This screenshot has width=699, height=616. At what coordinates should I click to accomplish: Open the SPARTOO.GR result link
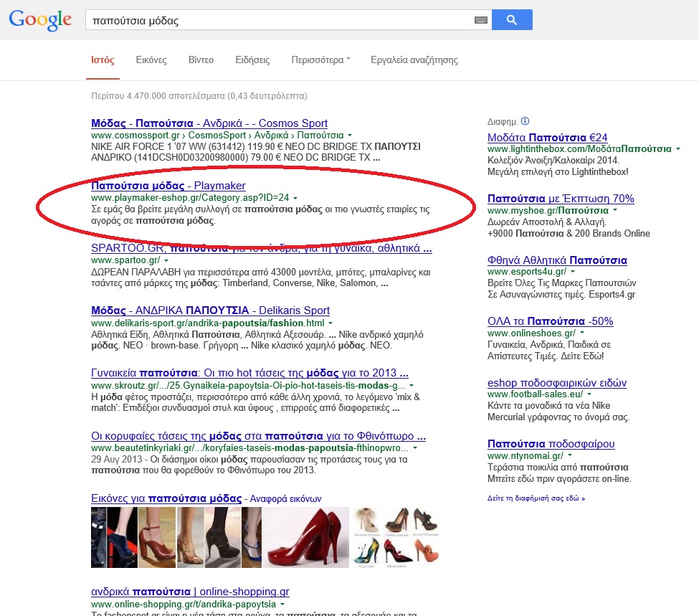coord(261,248)
